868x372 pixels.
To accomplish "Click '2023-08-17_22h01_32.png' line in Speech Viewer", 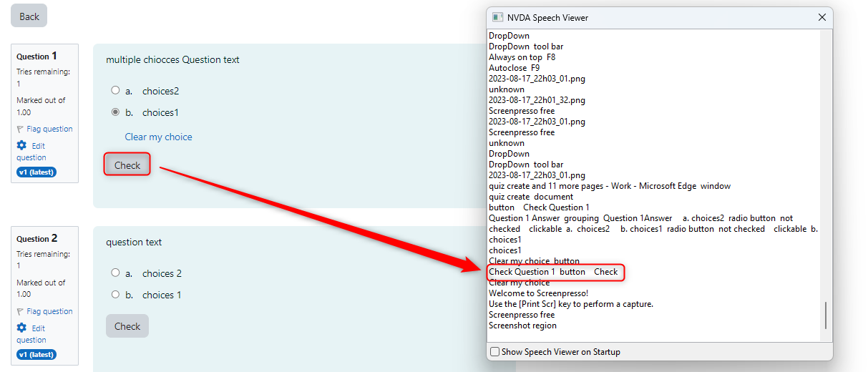I will (537, 100).
